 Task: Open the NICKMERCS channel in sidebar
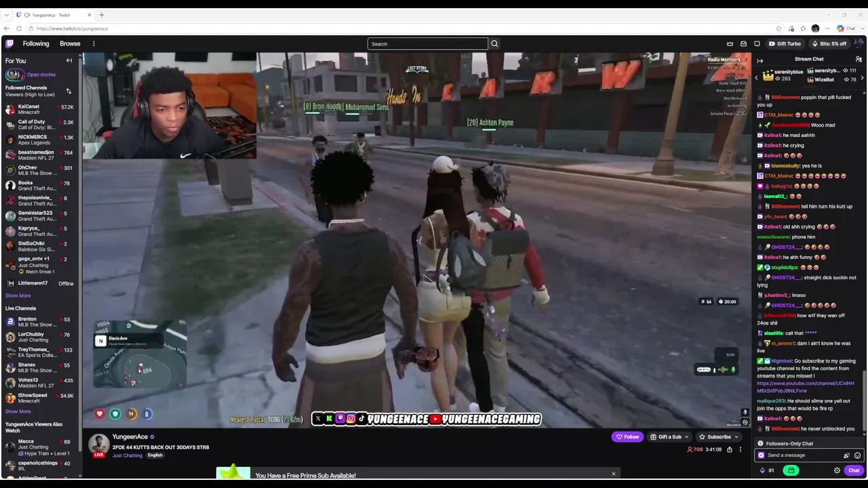click(41, 140)
